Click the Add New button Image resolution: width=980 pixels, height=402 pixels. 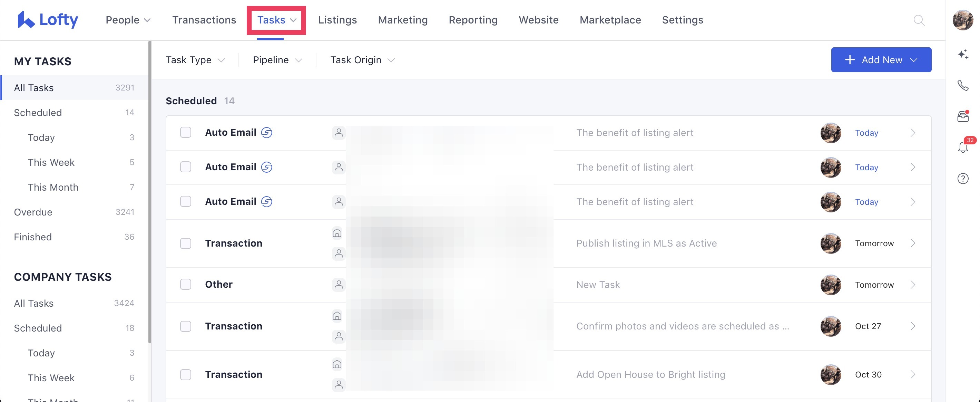pyautogui.click(x=881, y=60)
